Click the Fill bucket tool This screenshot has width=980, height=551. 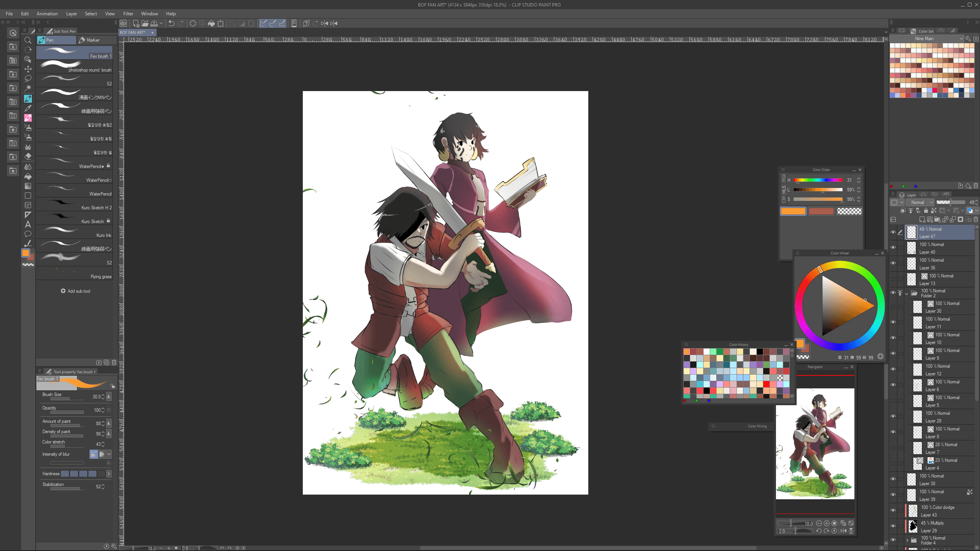point(28,176)
